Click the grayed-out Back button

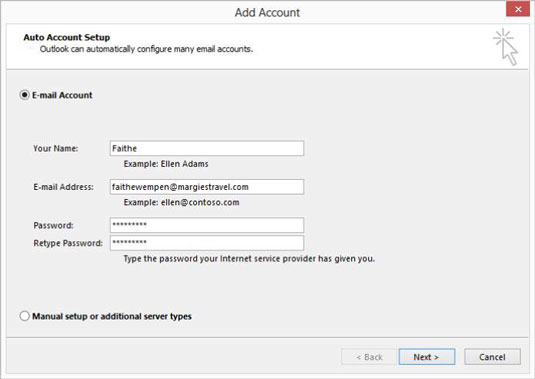368,357
